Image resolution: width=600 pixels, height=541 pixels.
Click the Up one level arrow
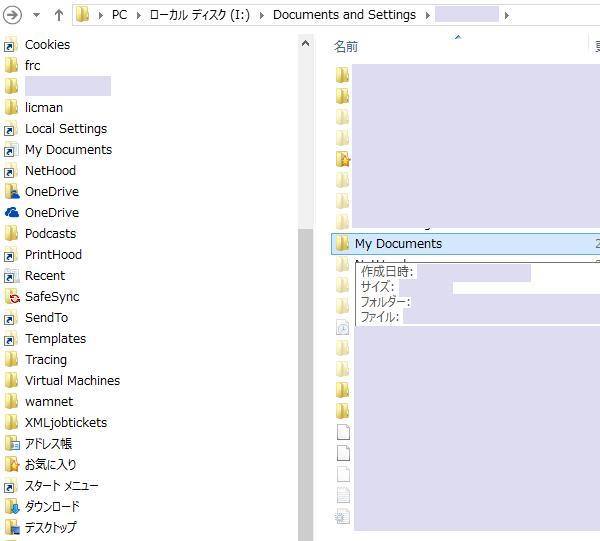click(x=59, y=15)
